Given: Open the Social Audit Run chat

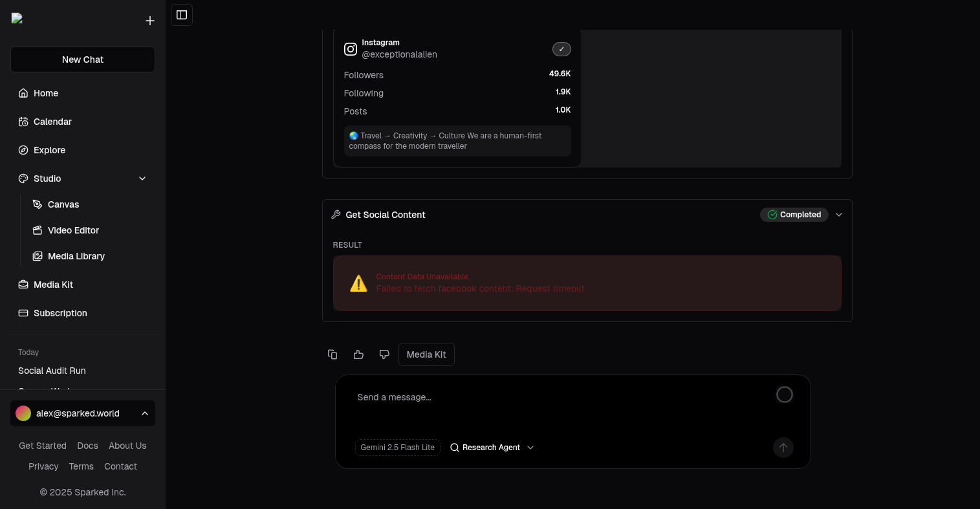Looking at the screenshot, I should tap(52, 371).
